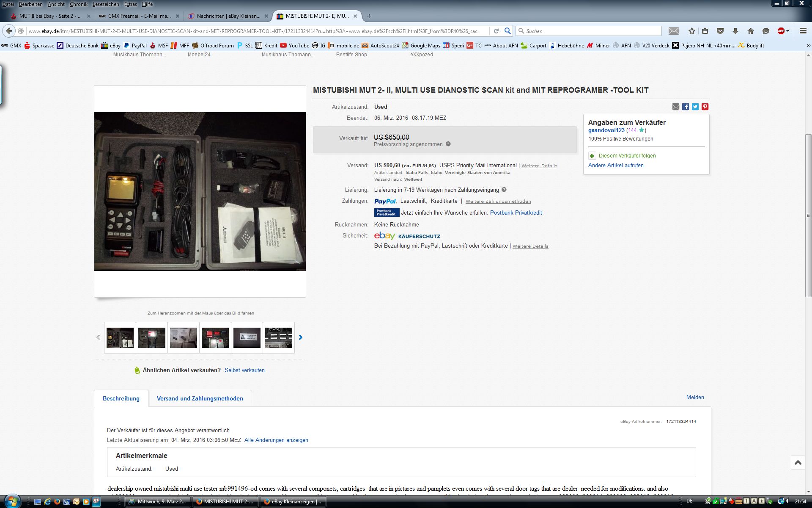This screenshot has height=508, width=812.
Task: Click Firefox home toolbar icon
Action: coord(751,31)
